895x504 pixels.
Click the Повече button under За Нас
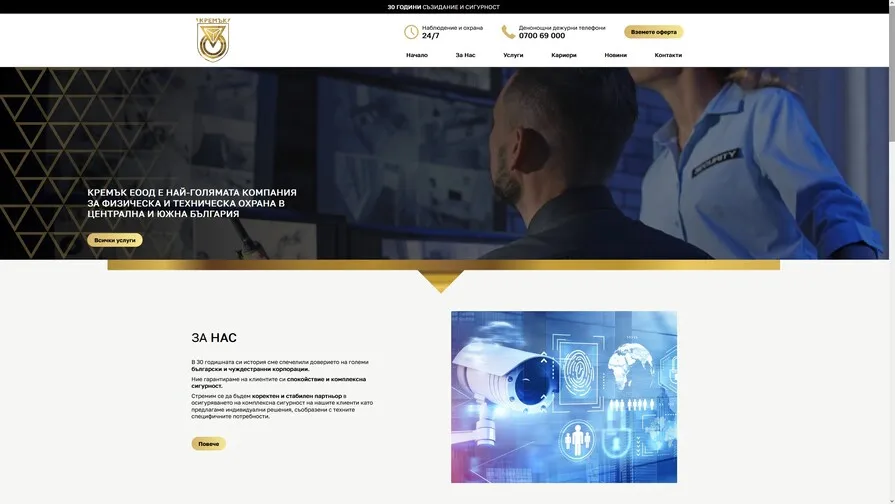tap(208, 443)
